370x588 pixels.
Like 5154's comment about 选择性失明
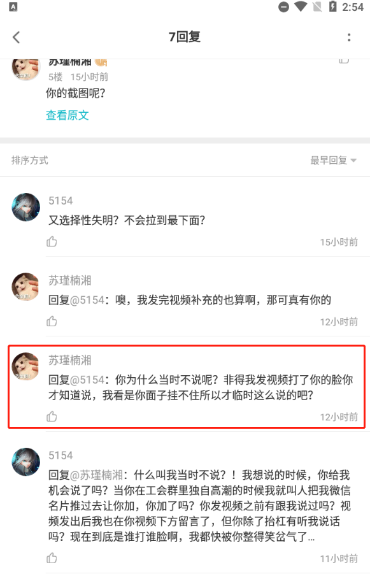tap(52, 241)
